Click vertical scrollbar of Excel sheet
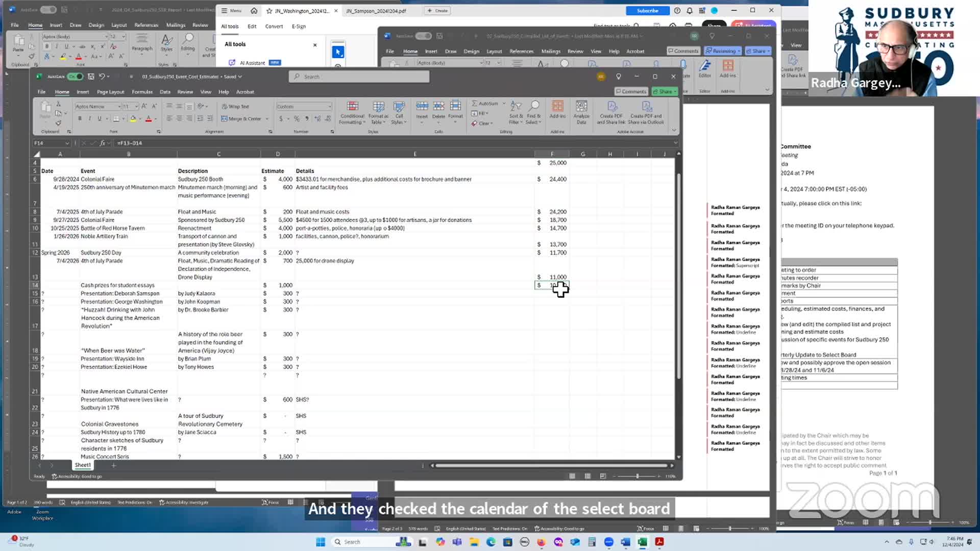The height and width of the screenshot is (551, 980). (678, 275)
